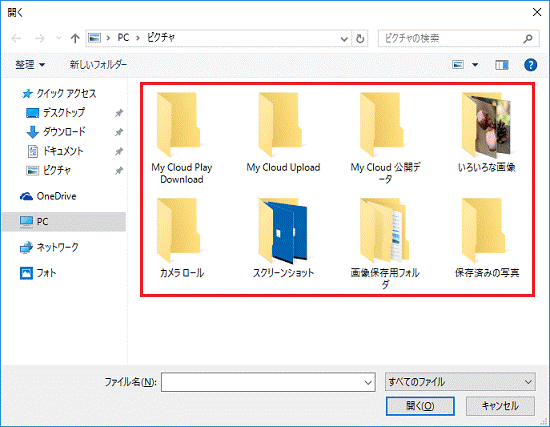Screen dimensions: 550x427
Task: Change the view with the view icon
Action: [458, 65]
